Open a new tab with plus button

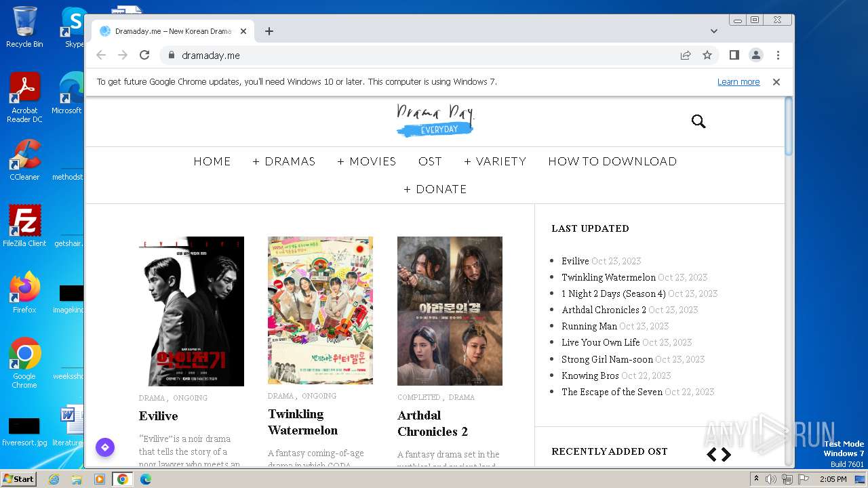tap(269, 31)
